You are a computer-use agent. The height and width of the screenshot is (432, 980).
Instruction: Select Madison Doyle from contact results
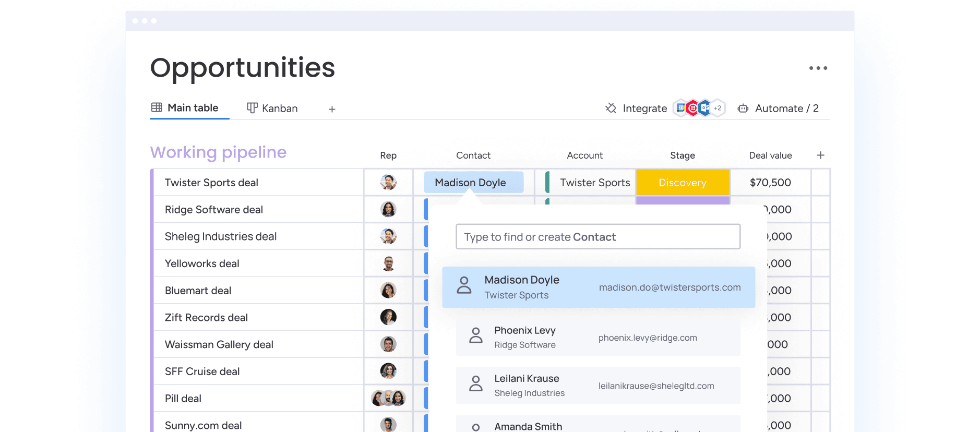point(599,287)
